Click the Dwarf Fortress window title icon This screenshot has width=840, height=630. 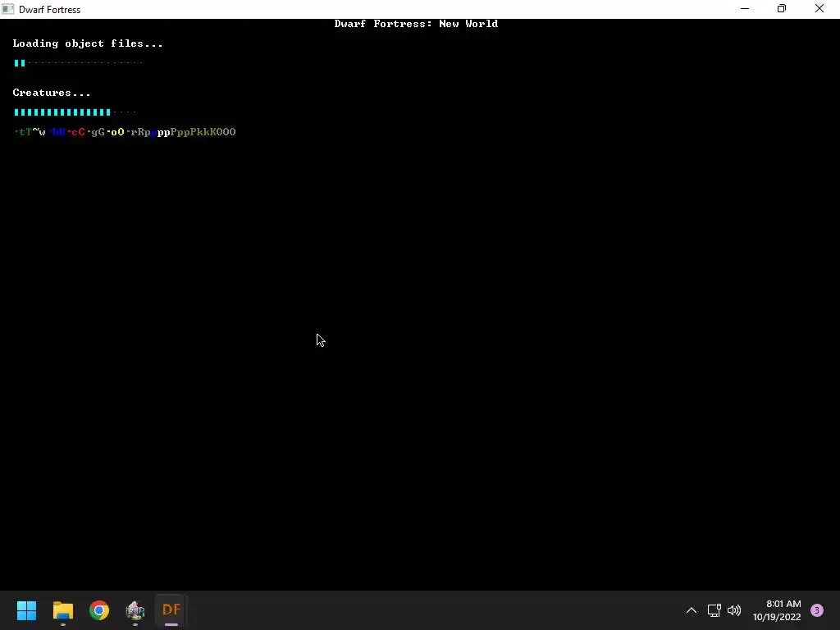[7, 9]
